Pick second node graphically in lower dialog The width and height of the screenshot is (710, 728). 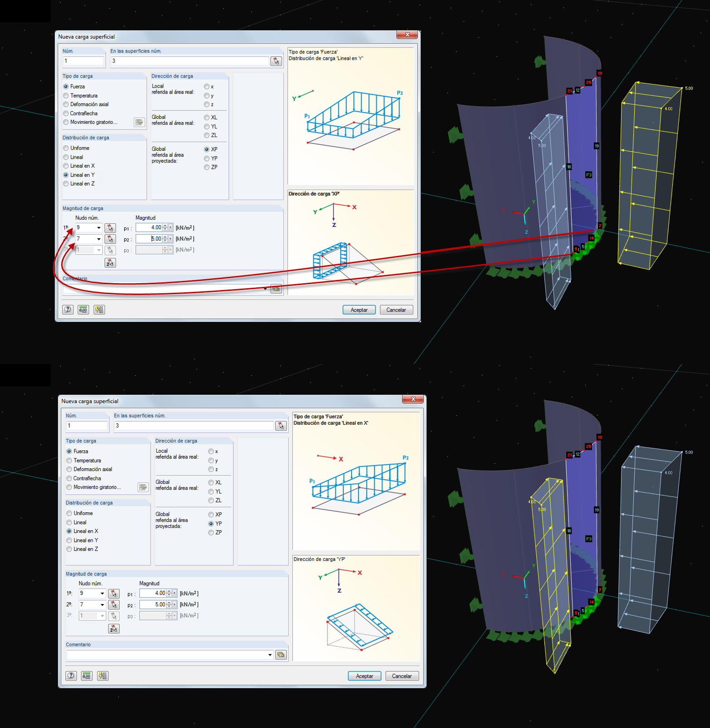pyautogui.click(x=114, y=605)
